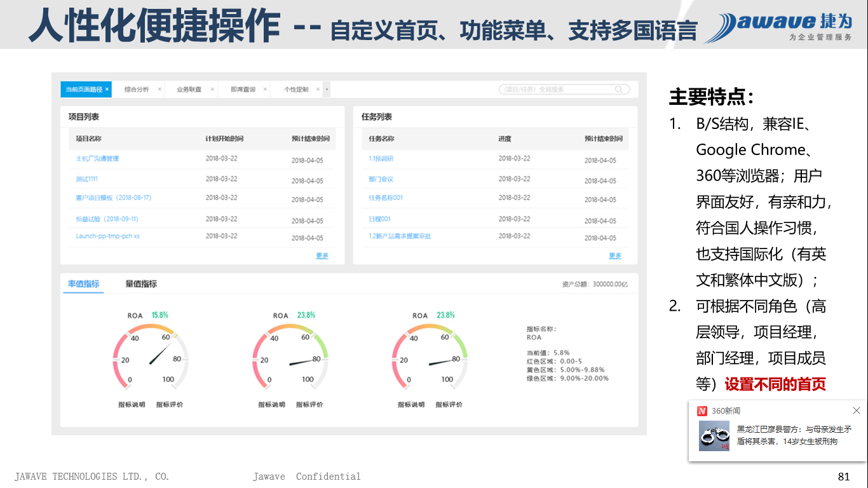Image resolution: width=868 pixels, height=488 pixels.
Task: Close the 即席查询 tab using its X
Action: (x=266, y=90)
